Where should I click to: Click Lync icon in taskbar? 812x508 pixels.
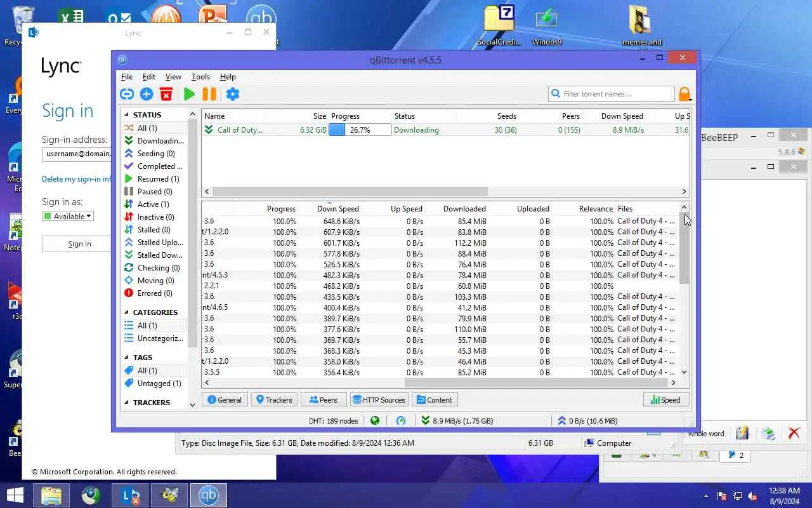(131, 495)
